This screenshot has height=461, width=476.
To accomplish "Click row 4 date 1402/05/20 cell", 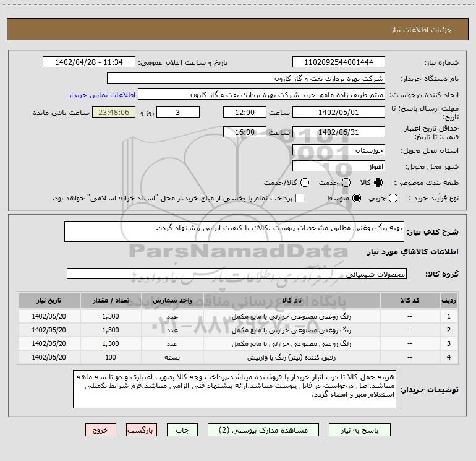I will point(49,357).
